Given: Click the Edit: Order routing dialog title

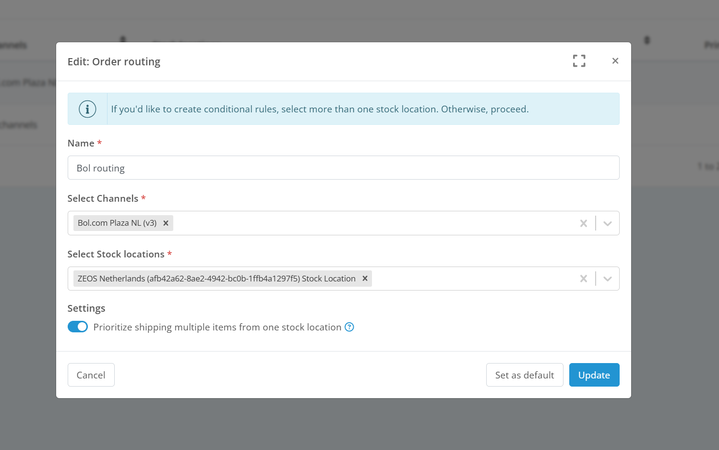Looking at the screenshot, I should [114, 61].
